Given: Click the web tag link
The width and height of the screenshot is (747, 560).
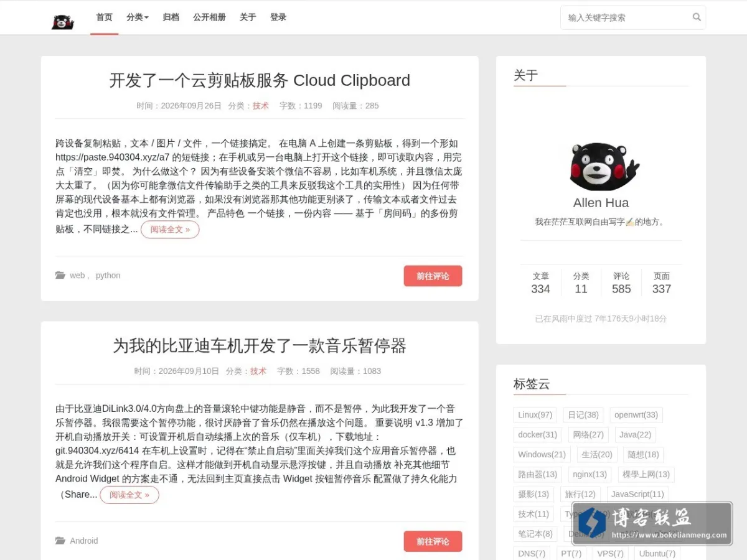Looking at the screenshot, I should [77, 276].
